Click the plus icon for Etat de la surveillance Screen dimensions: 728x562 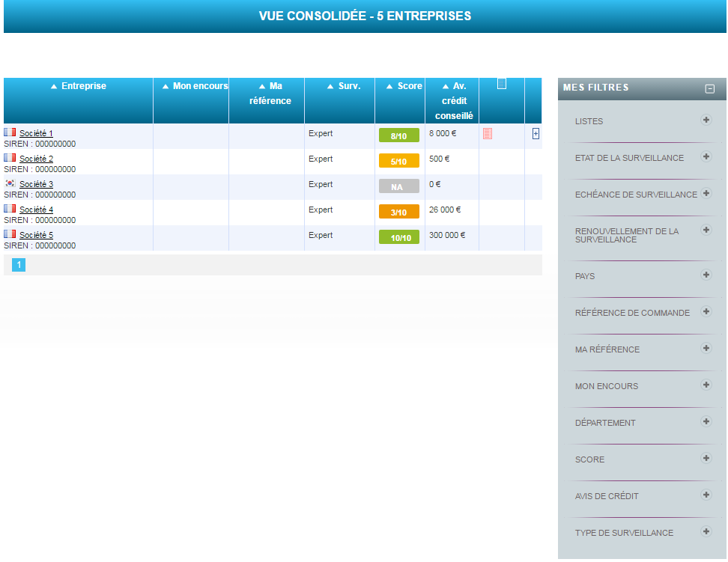[x=706, y=157]
